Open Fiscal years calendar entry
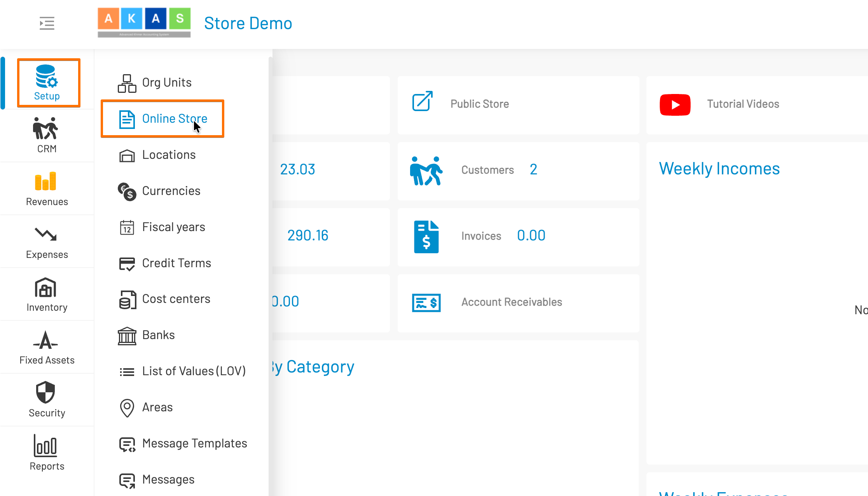This screenshot has width=868, height=496. pyautogui.click(x=173, y=227)
